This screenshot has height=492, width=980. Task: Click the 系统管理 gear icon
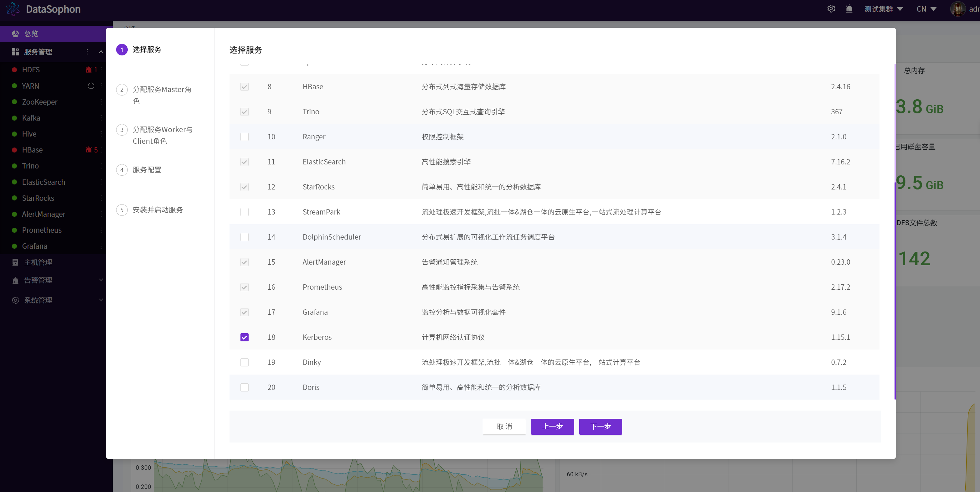tap(15, 300)
